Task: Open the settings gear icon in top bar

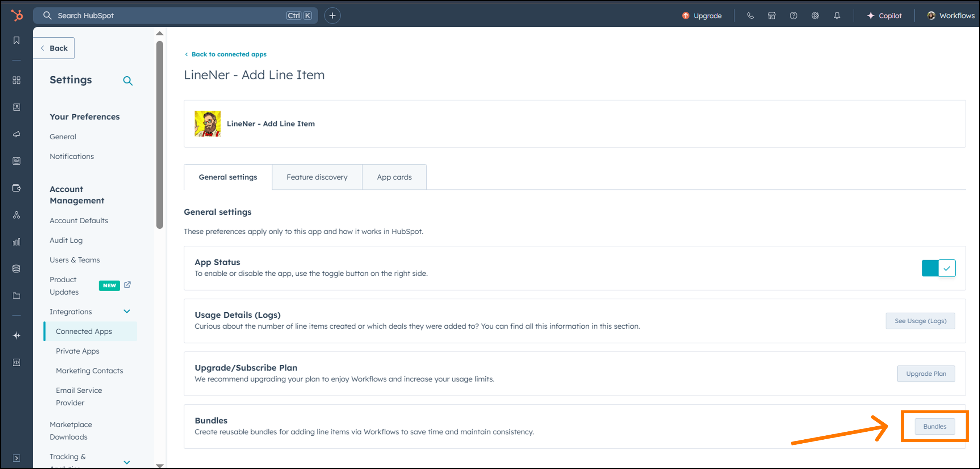Action: [815, 16]
